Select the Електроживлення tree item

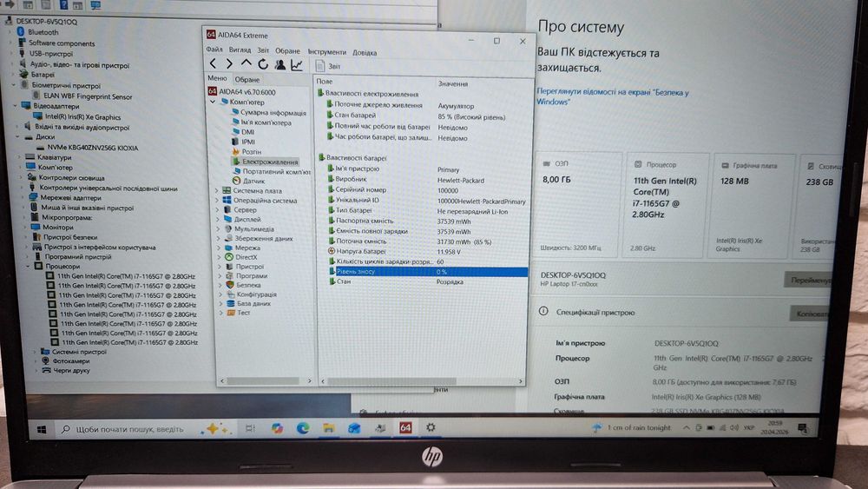265,162
